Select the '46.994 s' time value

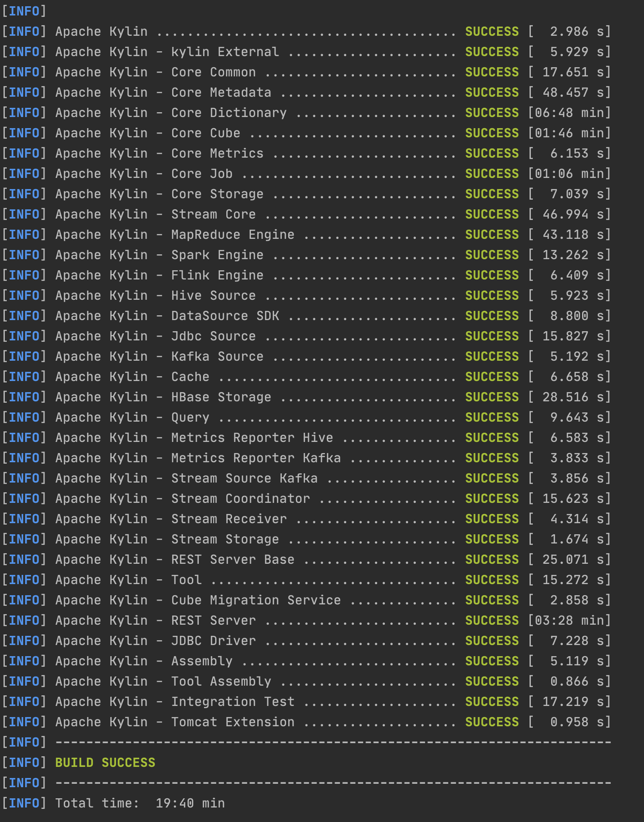tap(573, 214)
